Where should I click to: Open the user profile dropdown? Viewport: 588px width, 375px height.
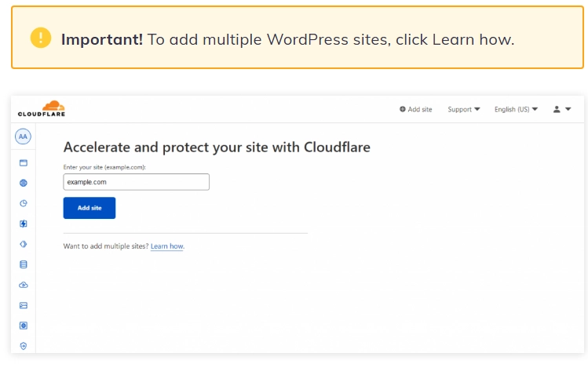(562, 109)
